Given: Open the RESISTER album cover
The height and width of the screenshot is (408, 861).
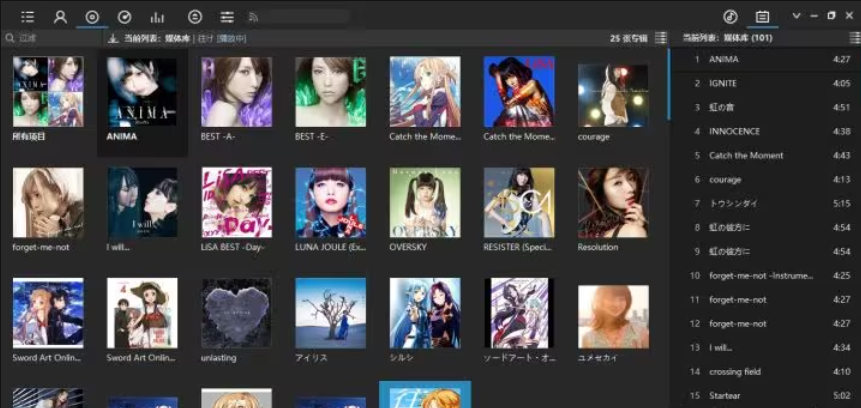Looking at the screenshot, I should click(519, 203).
